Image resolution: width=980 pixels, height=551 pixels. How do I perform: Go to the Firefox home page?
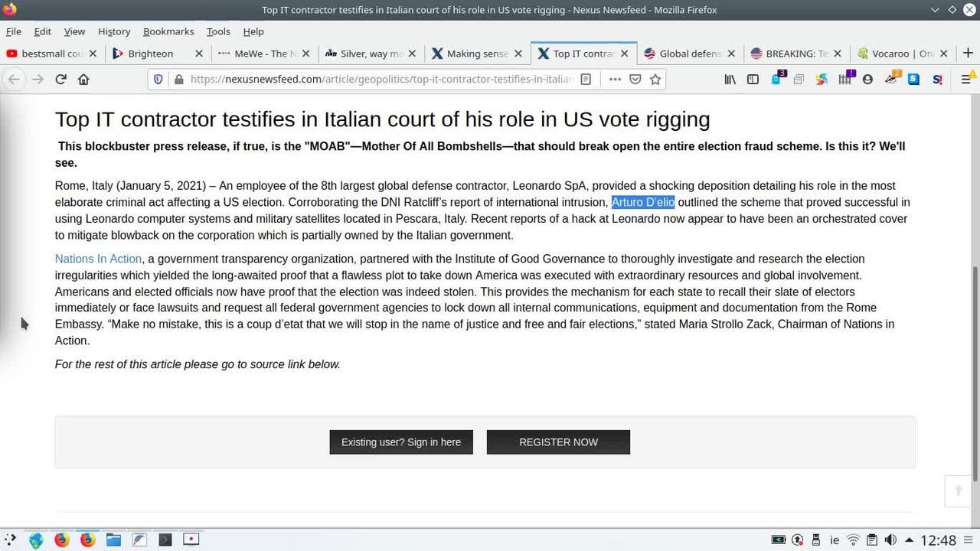[x=83, y=79]
